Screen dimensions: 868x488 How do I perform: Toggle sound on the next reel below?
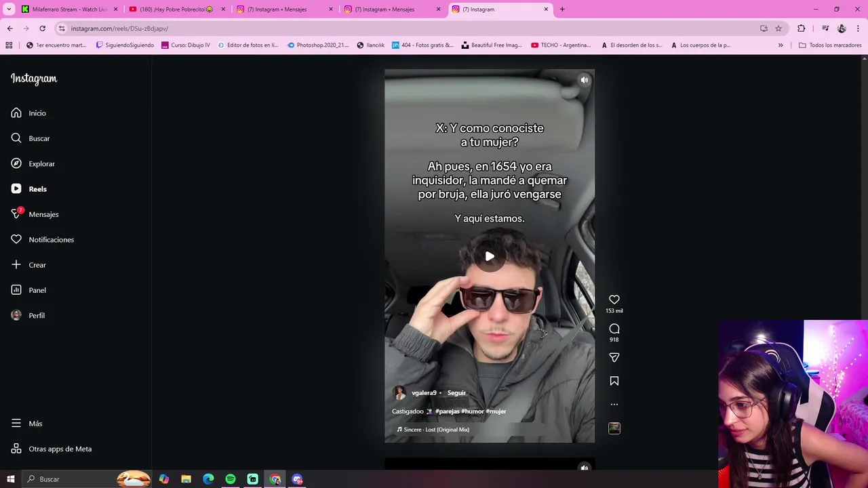(585, 468)
